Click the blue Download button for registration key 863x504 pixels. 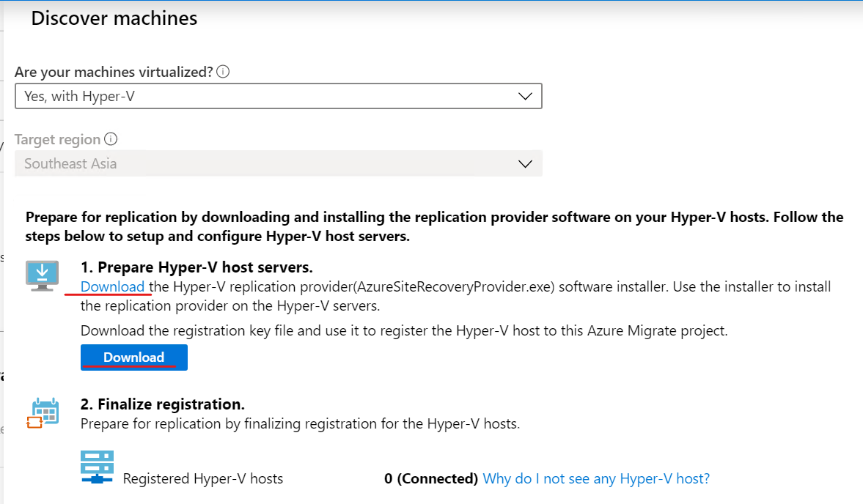133,357
